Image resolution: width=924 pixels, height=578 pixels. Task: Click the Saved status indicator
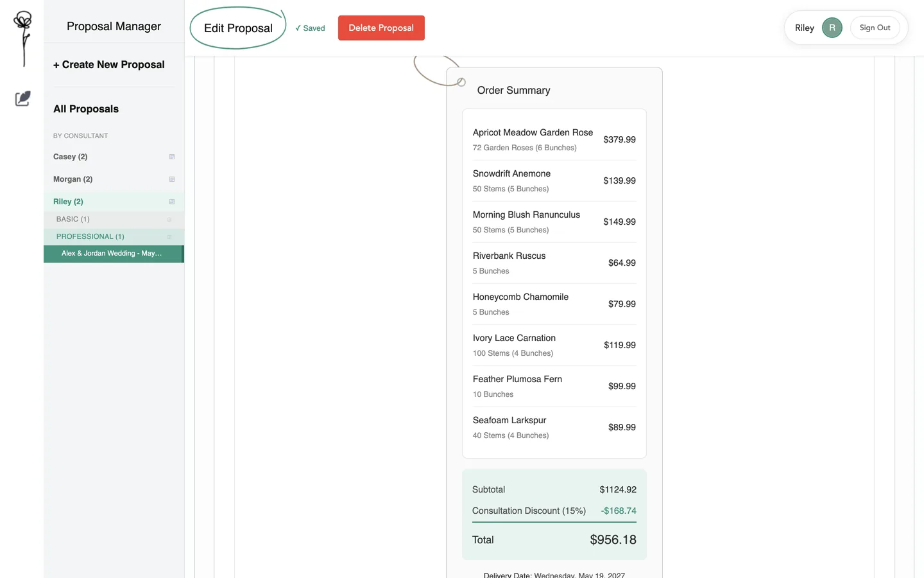310,28
